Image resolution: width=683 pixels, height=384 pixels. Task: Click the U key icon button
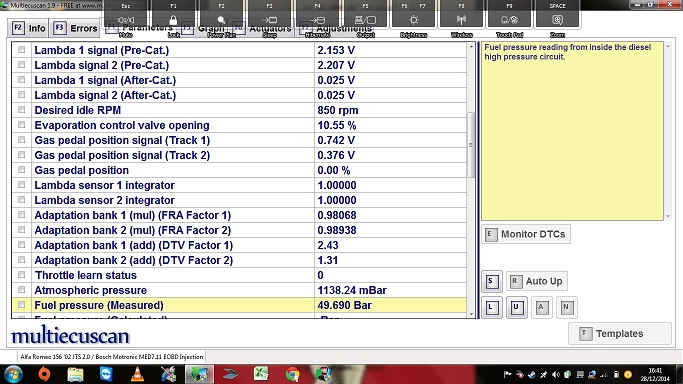click(x=517, y=307)
